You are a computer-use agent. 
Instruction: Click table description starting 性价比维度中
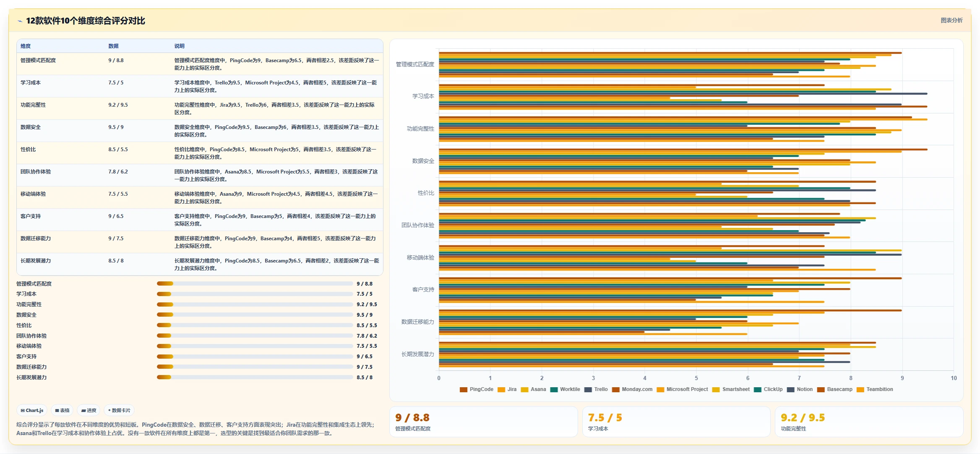pyautogui.click(x=276, y=153)
